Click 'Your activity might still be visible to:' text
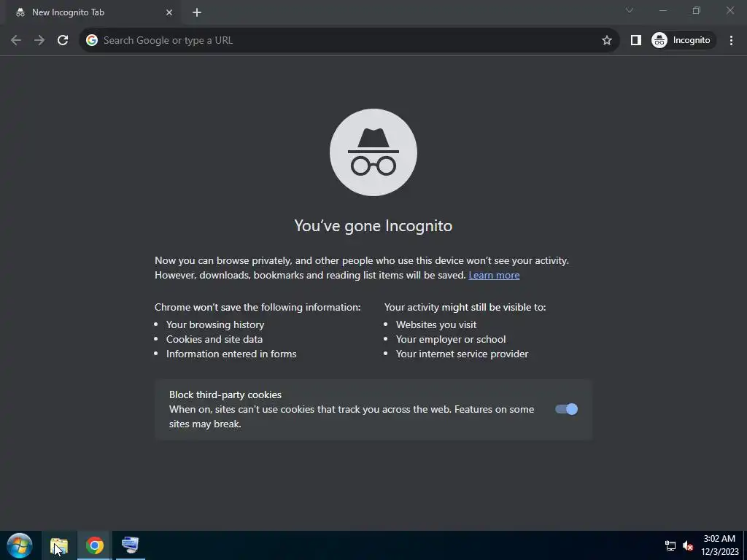This screenshot has height=560, width=747. pyautogui.click(x=465, y=307)
